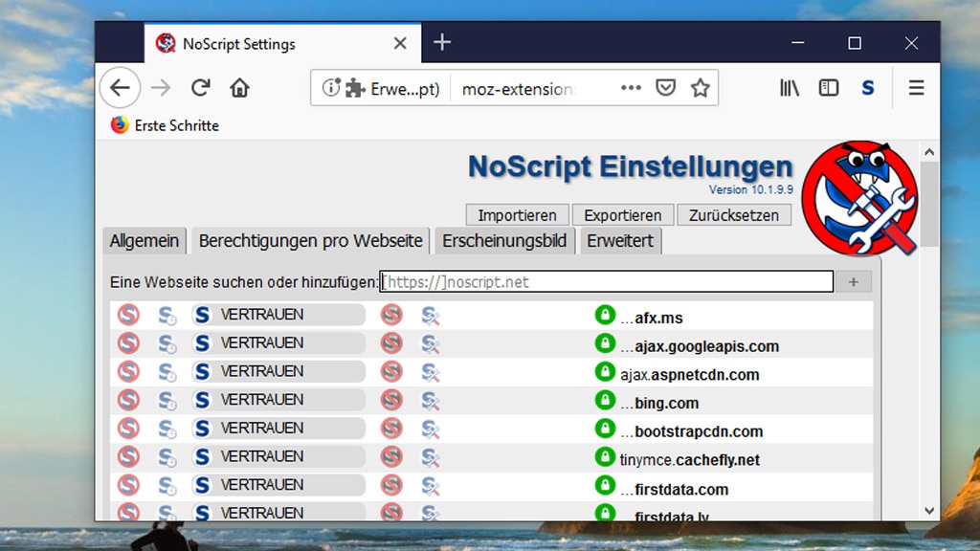Image resolution: width=980 pixels, height=551 pixels.
Task: Set bootstrapcdn.com to temporarily trusted icon
Action: click(167, 430)
